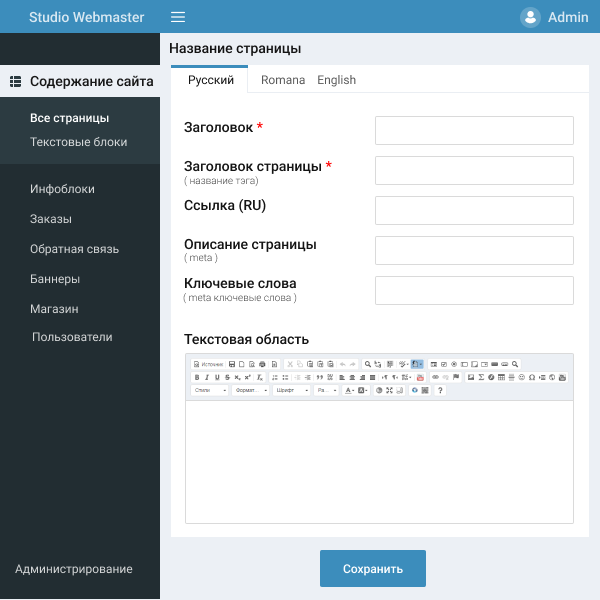Open the Шрифт font dropdown

[x=291, y=390]
